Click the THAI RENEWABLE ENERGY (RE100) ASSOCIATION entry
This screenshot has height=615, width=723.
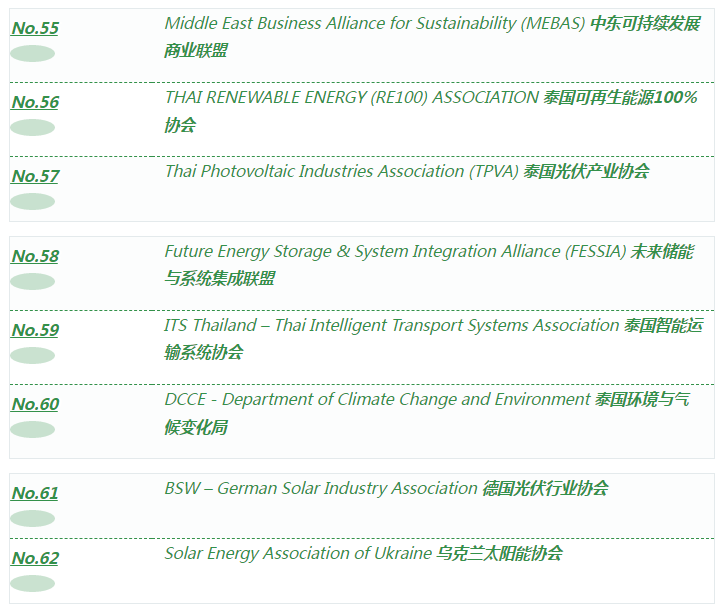[351, 98]
